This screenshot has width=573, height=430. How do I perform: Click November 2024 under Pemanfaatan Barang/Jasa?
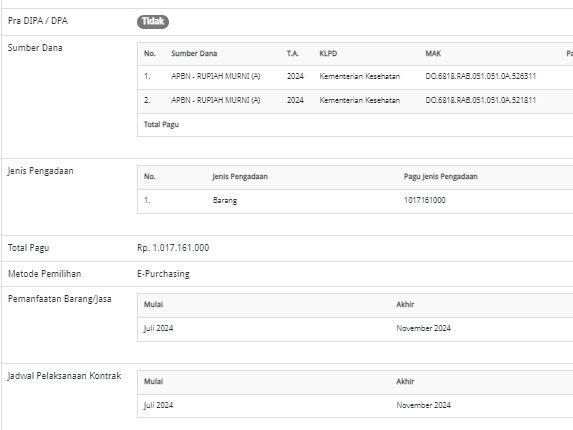424,328
